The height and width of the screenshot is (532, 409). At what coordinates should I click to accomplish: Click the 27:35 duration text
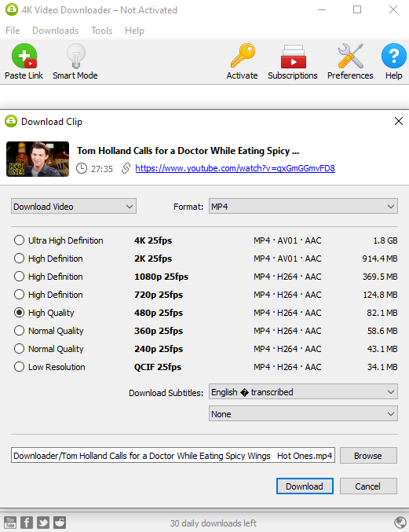pyautogui.click(x=101, y=169)
